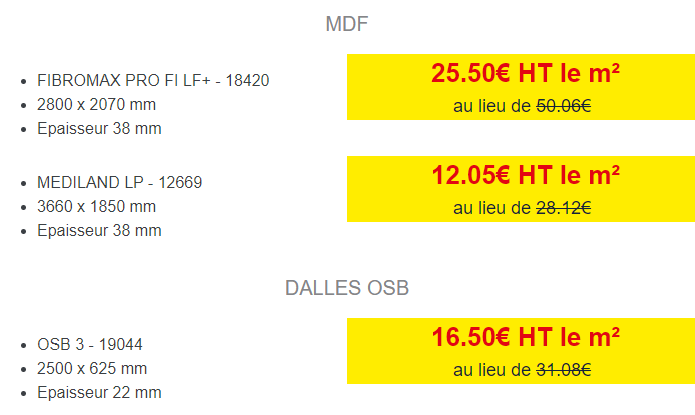Click "au lieu de" in the FIBROMAX banner
This screenshot has width=695, height=415.
click(x=492, y=106)
